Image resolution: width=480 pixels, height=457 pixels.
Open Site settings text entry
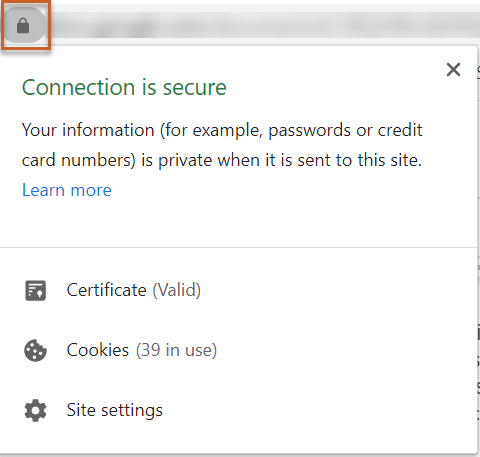115,410
